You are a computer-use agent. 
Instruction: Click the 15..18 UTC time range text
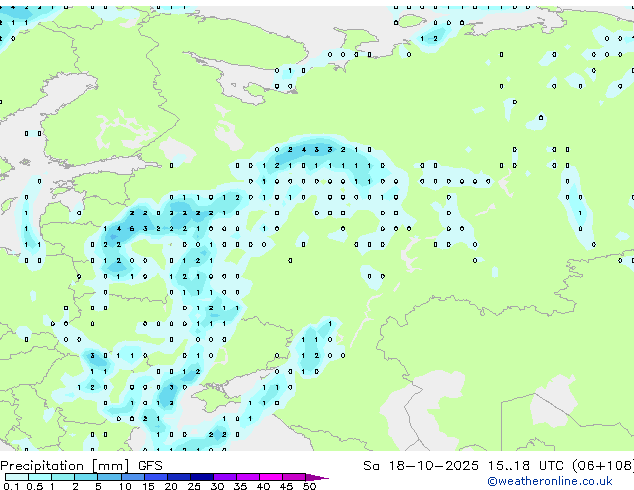(525, 466)
